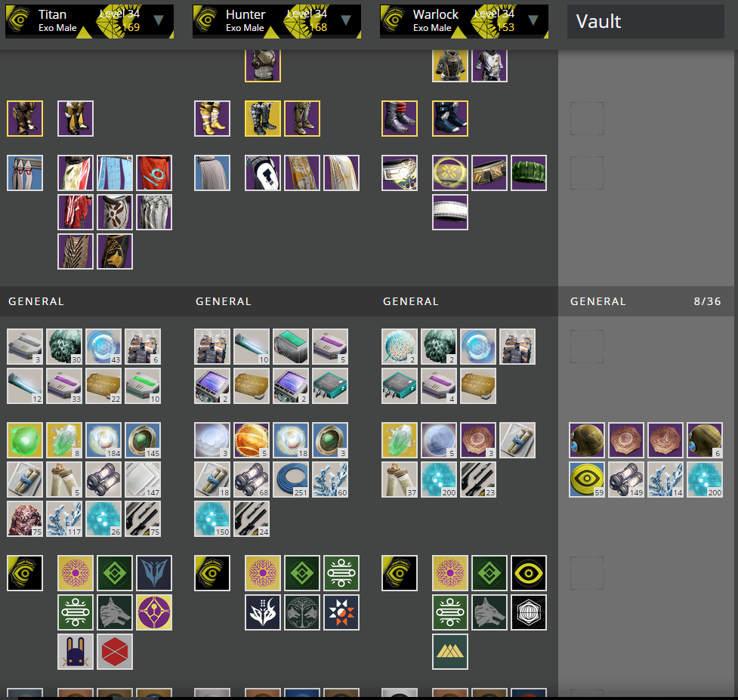
Task: Click the Titan GENERAL section header
Action: 36,301
